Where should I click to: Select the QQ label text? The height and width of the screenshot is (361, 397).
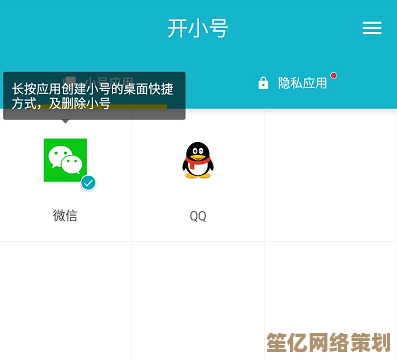click(x=198, y=216)
